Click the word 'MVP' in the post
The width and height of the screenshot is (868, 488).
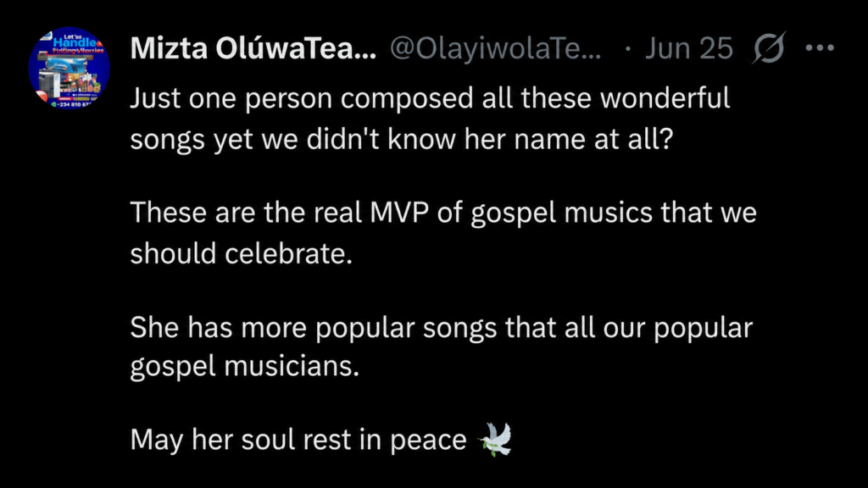click(399, 213)
